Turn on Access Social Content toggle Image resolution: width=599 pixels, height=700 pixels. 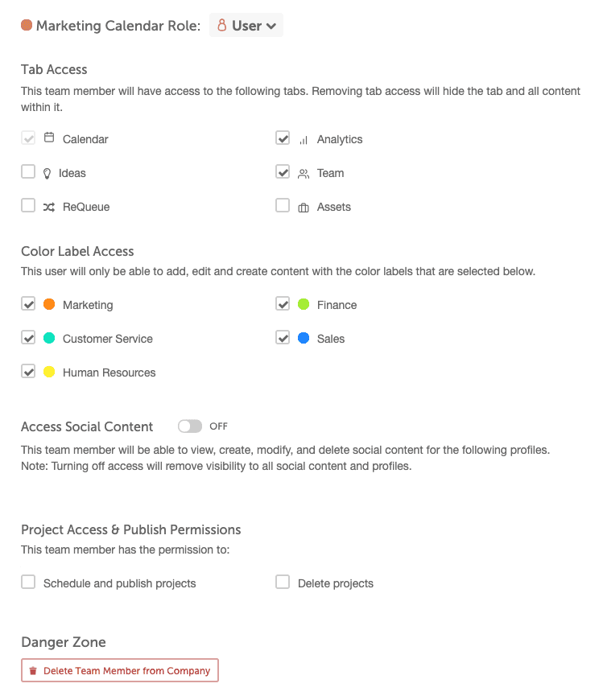[190, 426]
